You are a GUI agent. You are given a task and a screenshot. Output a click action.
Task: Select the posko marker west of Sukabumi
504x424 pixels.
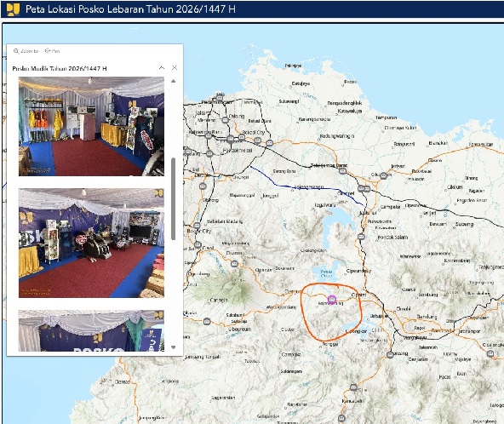207,321
